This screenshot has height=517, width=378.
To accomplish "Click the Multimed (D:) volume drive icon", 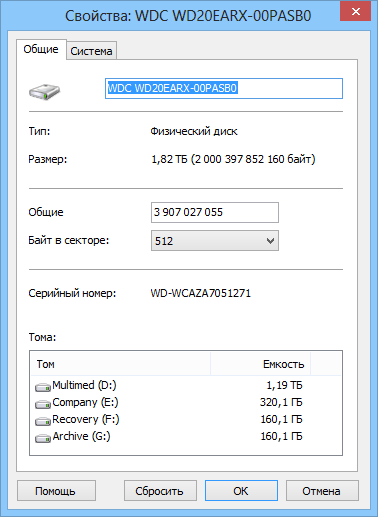I will [43, 387].
